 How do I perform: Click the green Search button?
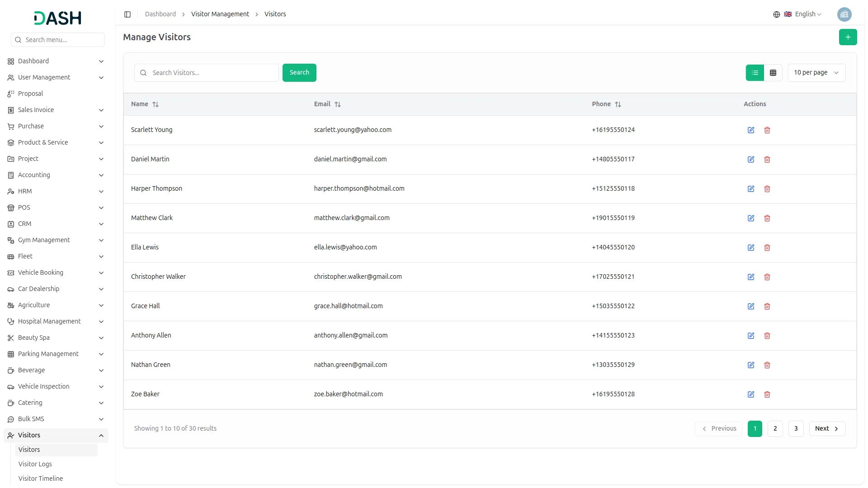(x=299, y=73)
